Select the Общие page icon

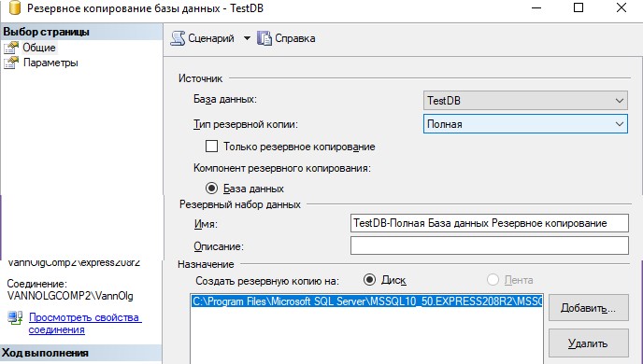11,48
